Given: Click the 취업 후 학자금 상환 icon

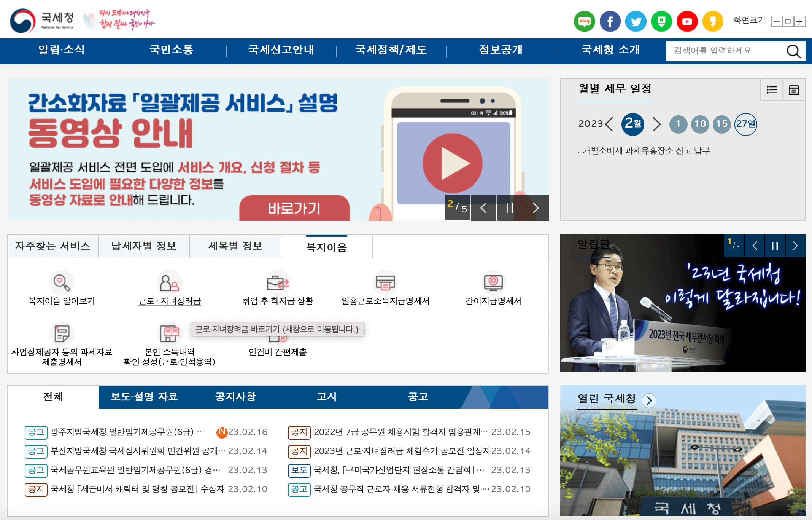Looking at the screenshot, I should (x=277, y=284).
